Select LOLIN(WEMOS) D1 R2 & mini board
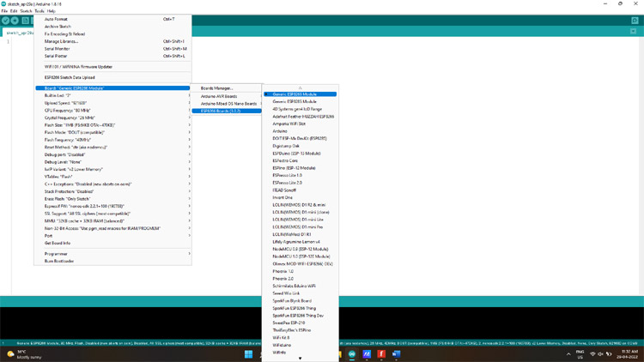 click(300, 205)
